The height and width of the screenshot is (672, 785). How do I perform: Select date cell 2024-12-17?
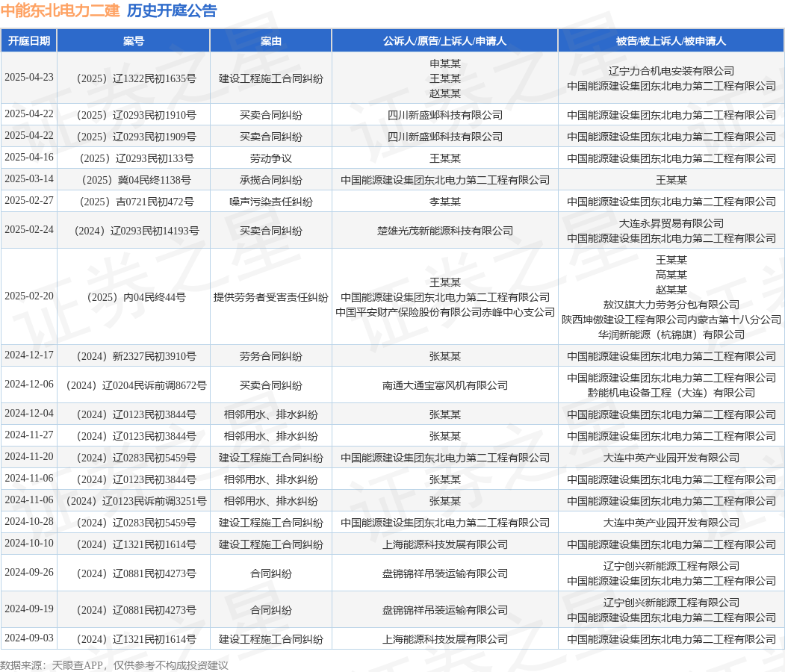[x=29, y=355]
